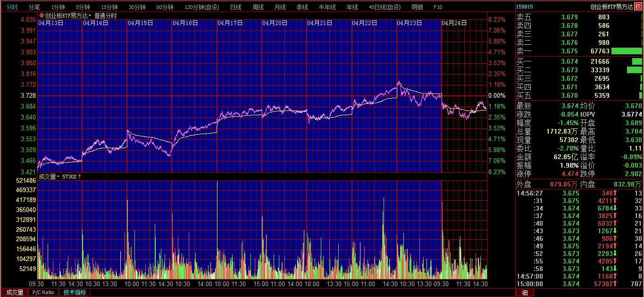Switch bottom panel to P/C Ratio tab

[x=43, y=292]
